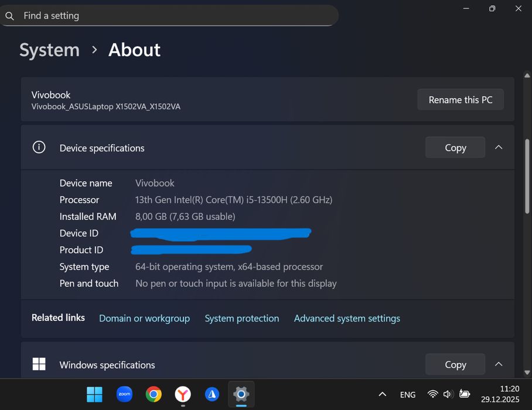Screen dimensions: 532x410
Task: Go back to System in breadcrumb
Action: point(50,50)
